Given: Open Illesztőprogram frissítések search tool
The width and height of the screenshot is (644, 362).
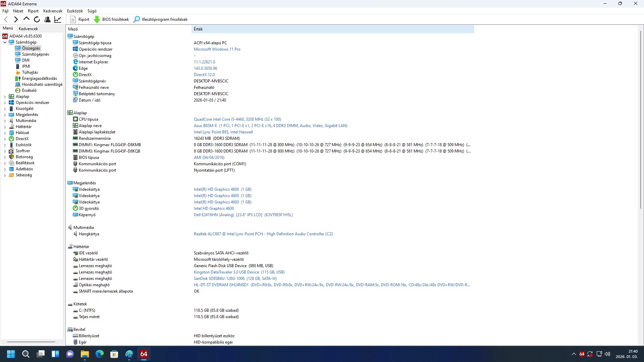Looking at the screenshot, I should click(x=160, y=19).
